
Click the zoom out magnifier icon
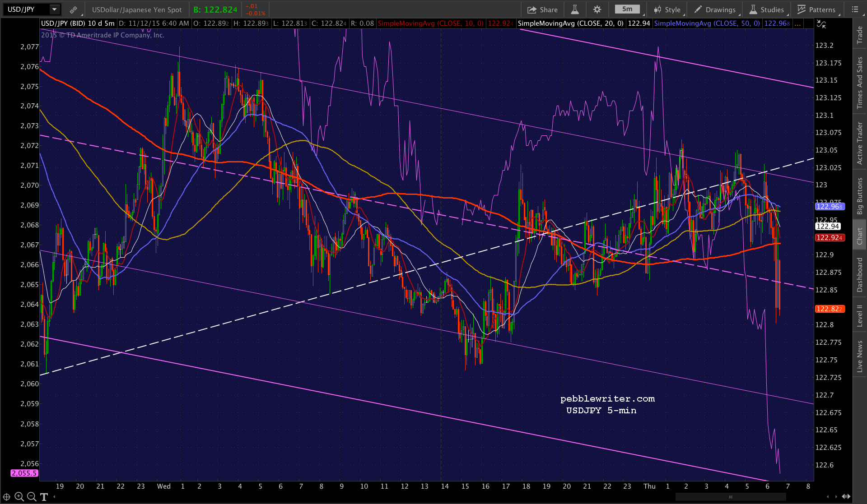tap(32, 497)
